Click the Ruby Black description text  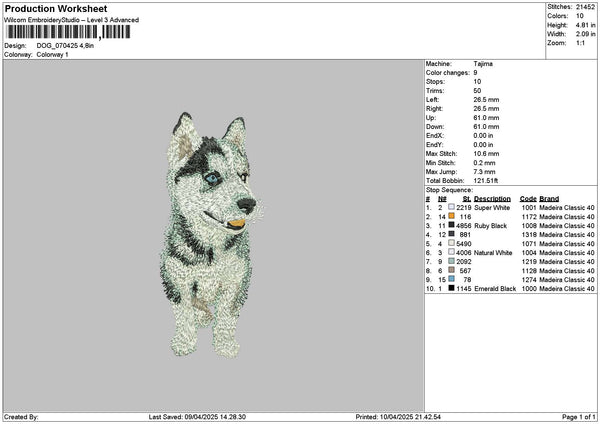click(491, 226)
